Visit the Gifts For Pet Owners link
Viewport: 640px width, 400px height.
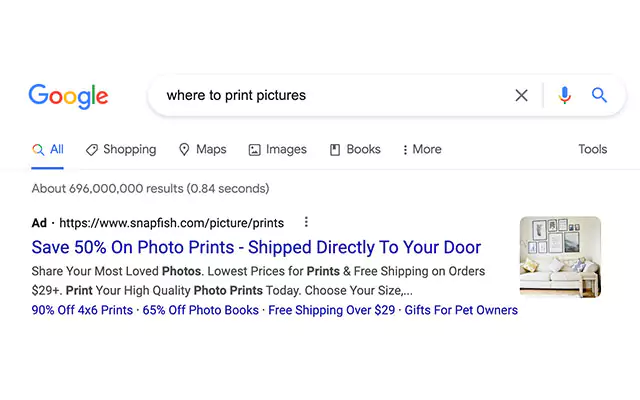click(x=460, y=310)
